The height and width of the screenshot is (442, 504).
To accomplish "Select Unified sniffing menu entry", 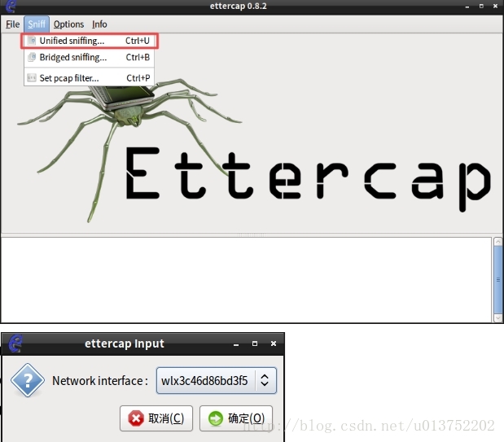I will click(x=90, y=41).
